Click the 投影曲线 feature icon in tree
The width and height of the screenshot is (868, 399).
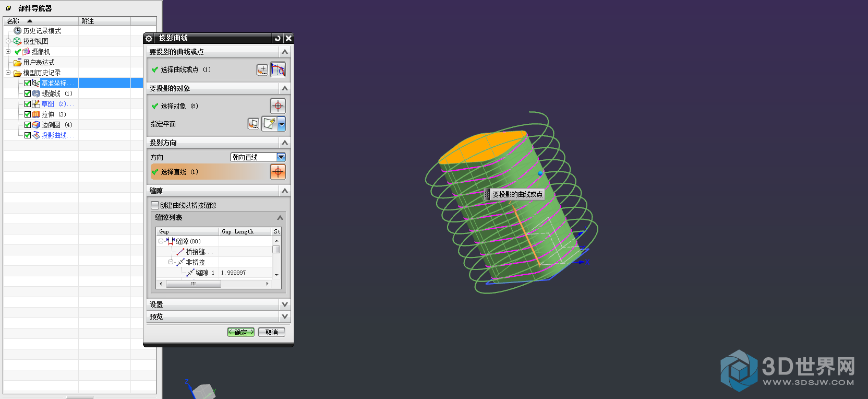pyautogui.click(x=36, y=135)
